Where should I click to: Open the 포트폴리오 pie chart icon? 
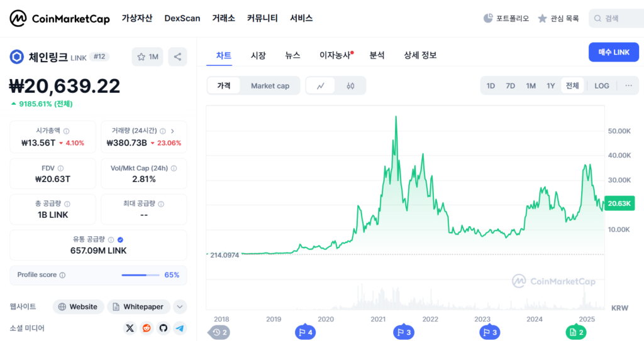pyautogui.click(x=488, y=18)
